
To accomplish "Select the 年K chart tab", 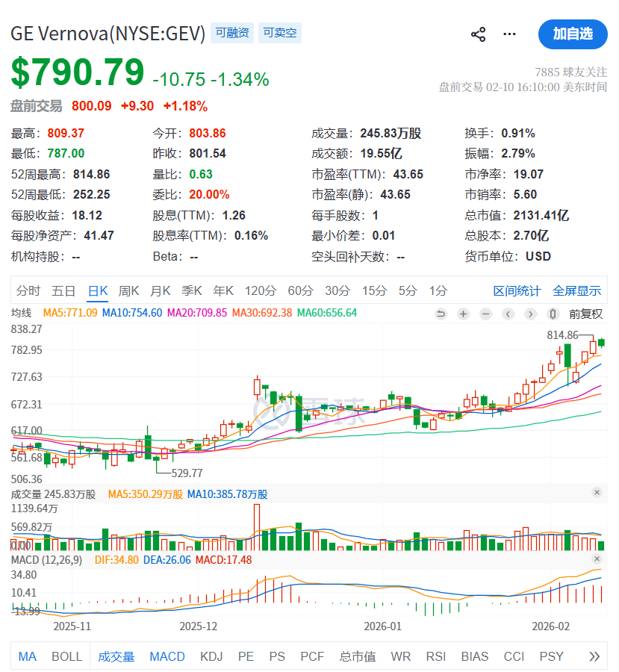I will tap(223, 291).
